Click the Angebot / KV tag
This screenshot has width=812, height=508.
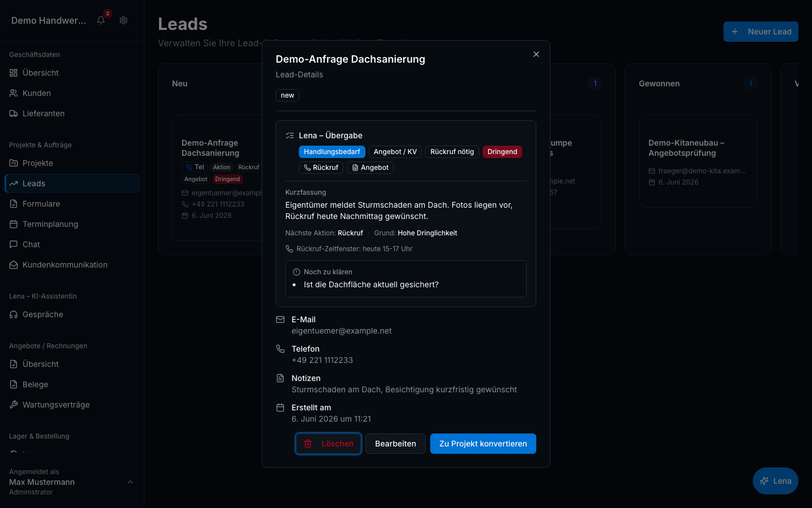pos(395,152)
